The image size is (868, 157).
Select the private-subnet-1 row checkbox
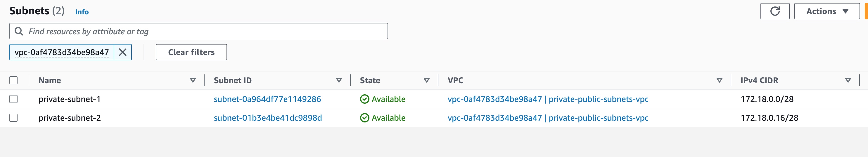(13, 99)
